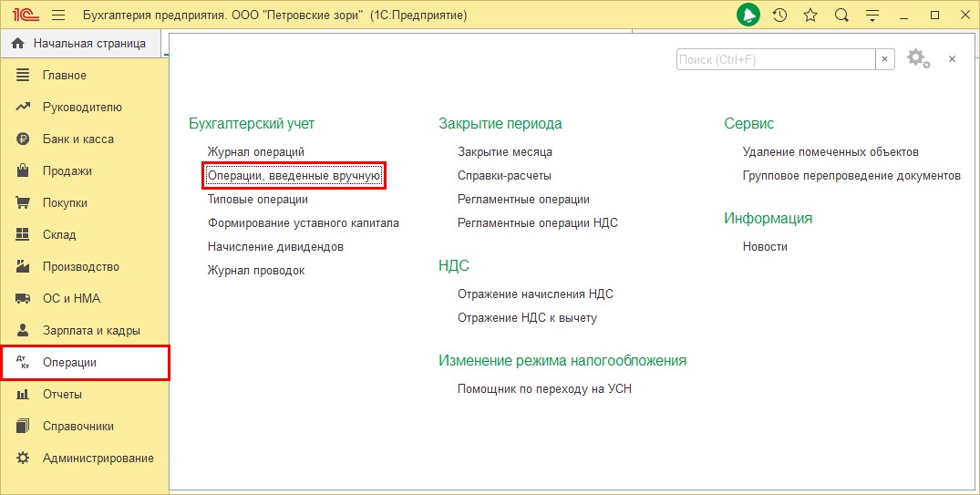Click the Изменение режима налогообложения heading
The width and height of the screenshot is (980, 495).
pyautogui.click(x=562, y=361)
